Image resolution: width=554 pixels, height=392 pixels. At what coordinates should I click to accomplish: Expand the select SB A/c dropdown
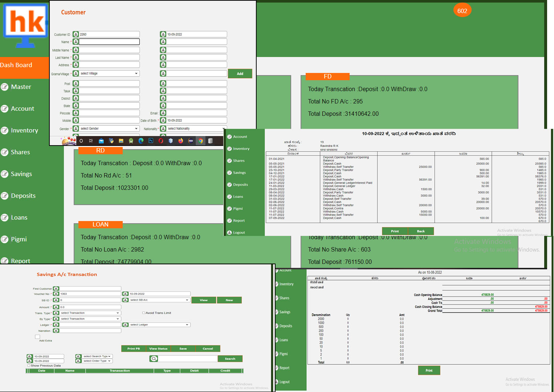tap(159, 300)
